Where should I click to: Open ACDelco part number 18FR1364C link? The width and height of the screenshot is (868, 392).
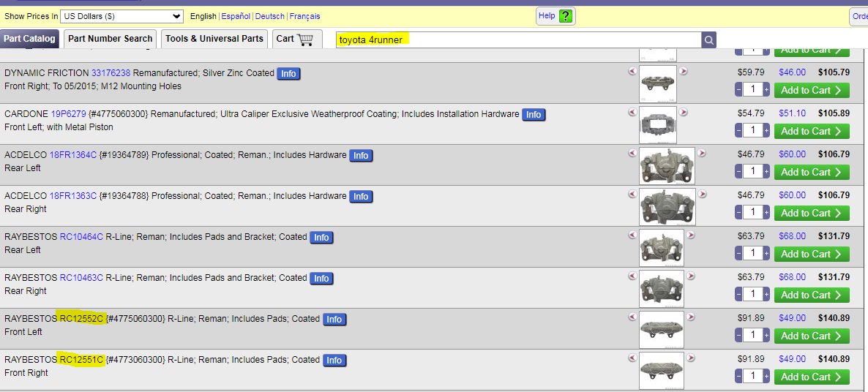pos(73,155)
